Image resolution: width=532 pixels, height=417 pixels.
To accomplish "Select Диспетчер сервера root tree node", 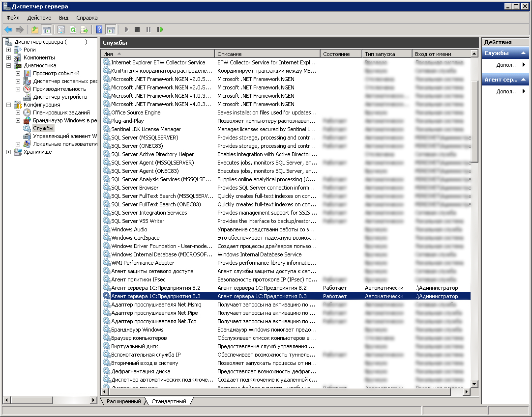I will [51, 42].
